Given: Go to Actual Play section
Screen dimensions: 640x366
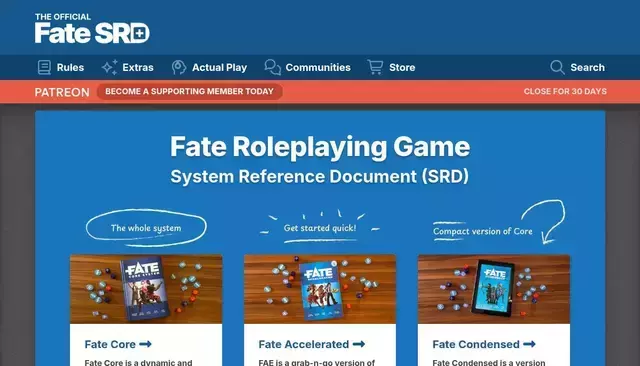Looking at the screenshot, I should [x=220, y=67].
